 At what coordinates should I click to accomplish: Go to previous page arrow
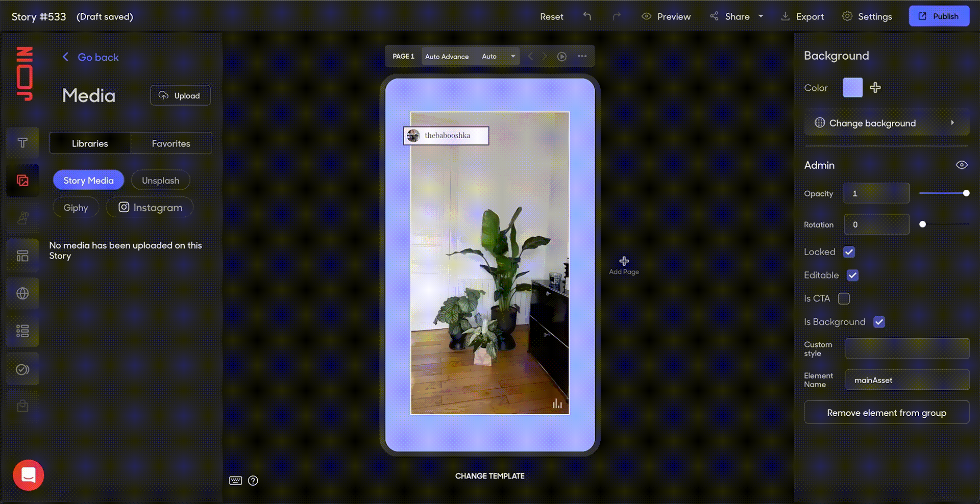(x=530, y=56)
